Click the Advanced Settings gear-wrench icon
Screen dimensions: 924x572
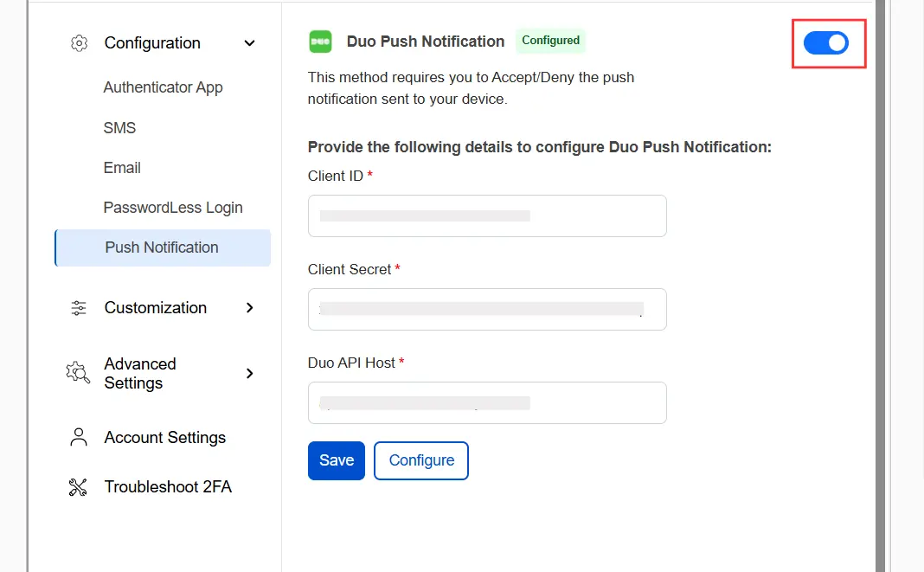(78, 373)
